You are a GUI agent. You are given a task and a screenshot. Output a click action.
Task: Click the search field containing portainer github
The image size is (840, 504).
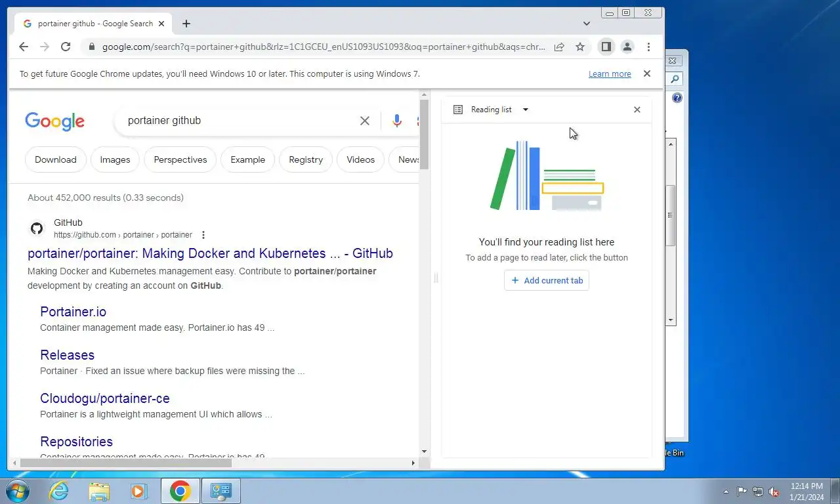(x=240, y=121)
